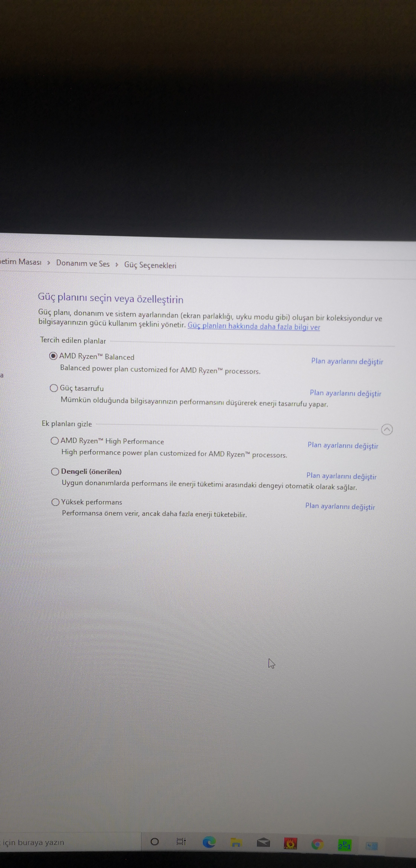Click Güç Seçenekleri breadcrumb item
Screen dimensions: 416x868
150,266
